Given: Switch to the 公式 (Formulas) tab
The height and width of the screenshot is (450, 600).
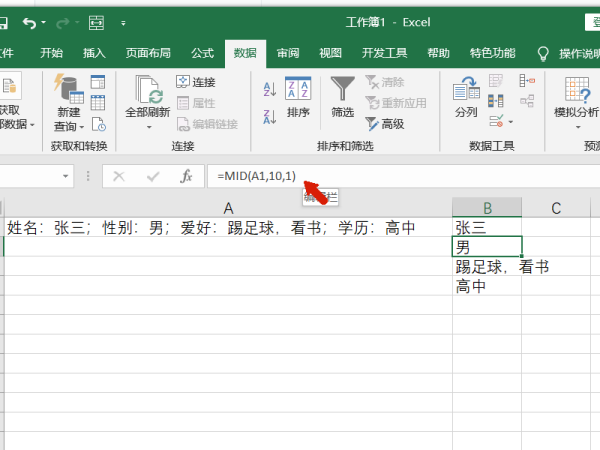Looking at the screenshot, I should point(202,53).
